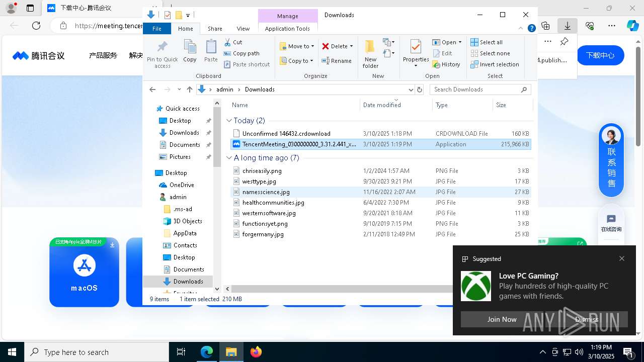Screen dimensions: 644x362
Task: Select westernsoftware.jpg file
Action: click(x=380, y=213)
